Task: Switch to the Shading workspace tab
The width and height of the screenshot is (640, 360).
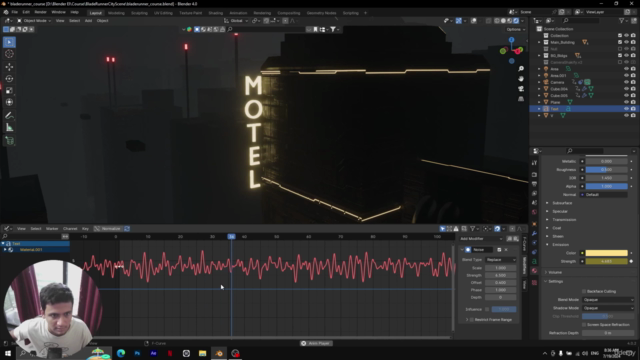Action: point(216,13)
